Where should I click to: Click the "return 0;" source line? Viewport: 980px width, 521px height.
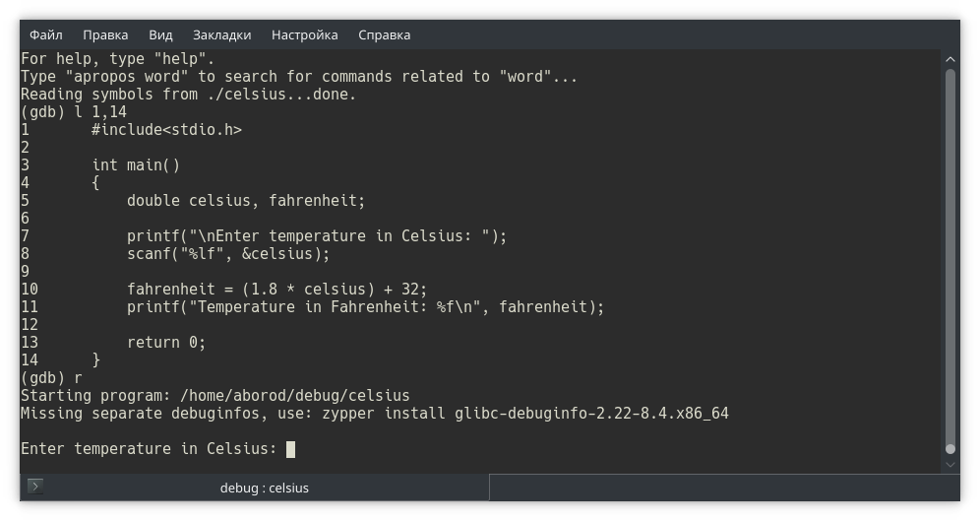pyautogui.click(x=165, y=343)
